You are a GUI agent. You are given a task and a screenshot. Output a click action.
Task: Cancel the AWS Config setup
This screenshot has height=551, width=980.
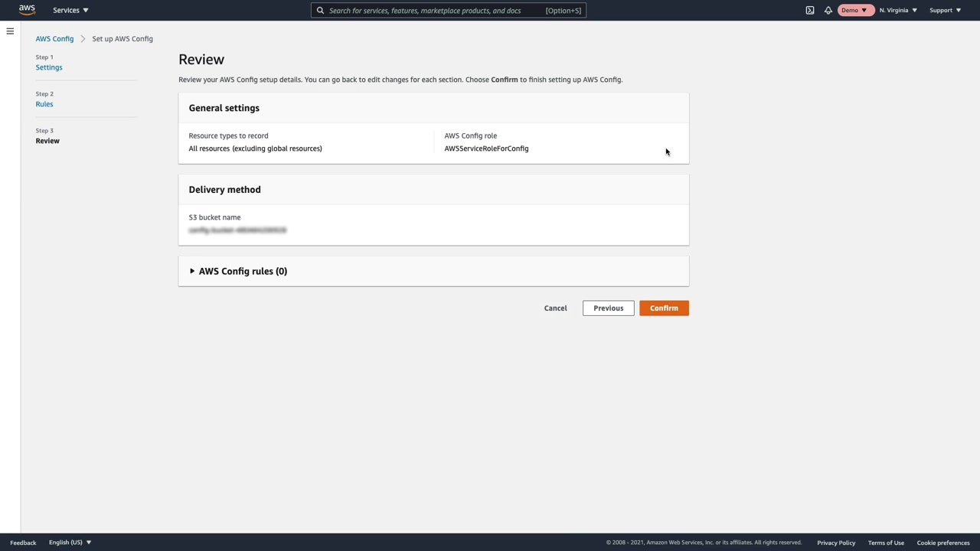(555, 308)
